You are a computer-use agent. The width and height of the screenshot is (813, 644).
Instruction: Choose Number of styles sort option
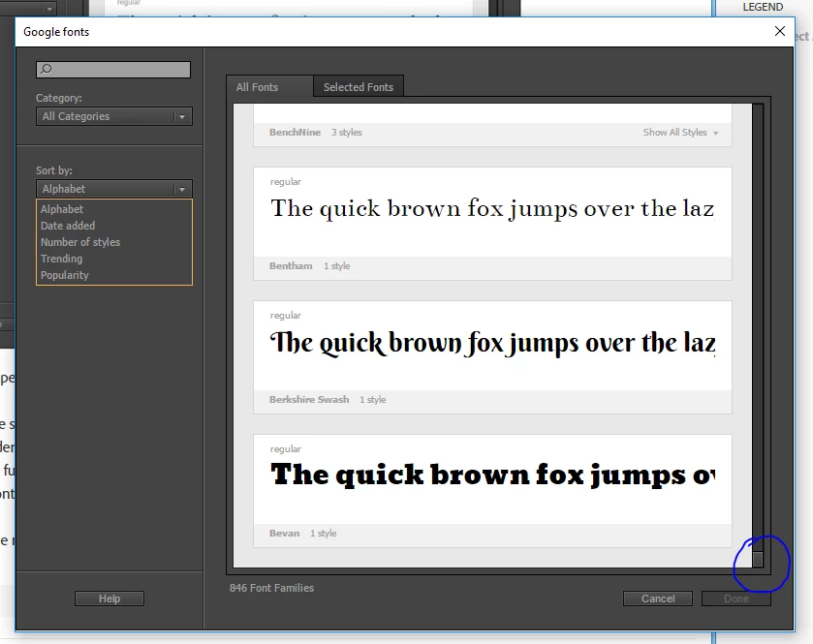coord(80,242)
